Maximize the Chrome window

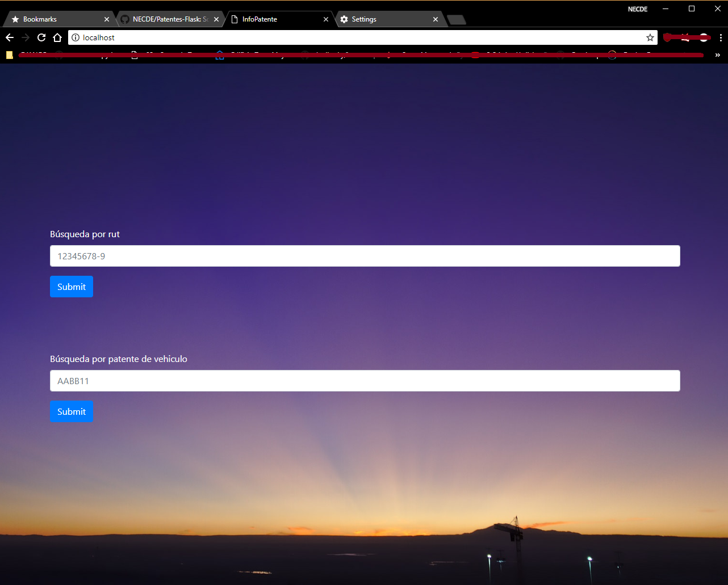[x=691, y=9]
